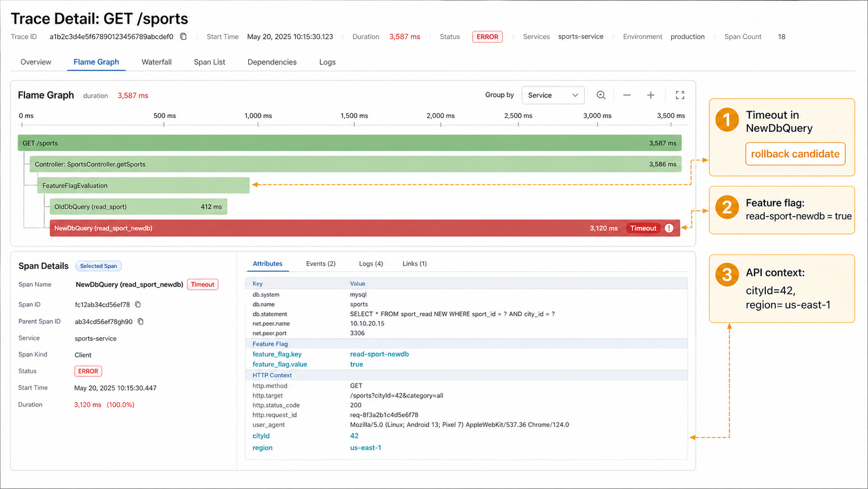Click the net.peer.name value 10.10.20.15
The width and height of the screenshot is (868, 489).
367,323
